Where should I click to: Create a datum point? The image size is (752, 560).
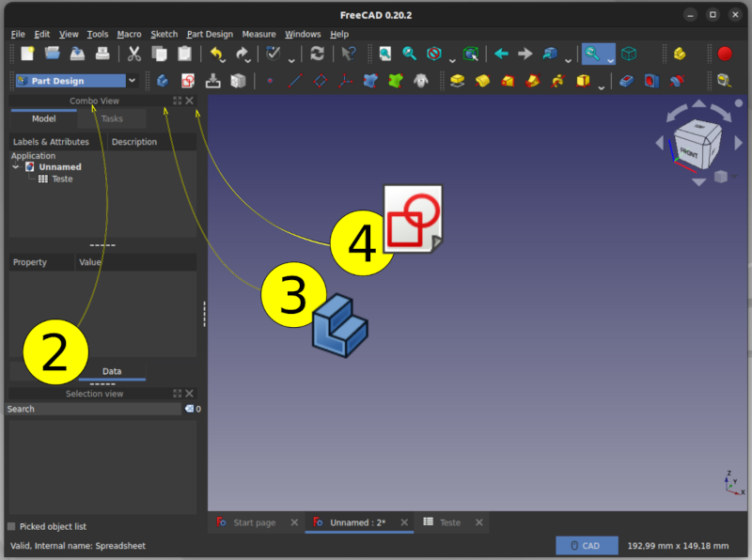(270, 81)
